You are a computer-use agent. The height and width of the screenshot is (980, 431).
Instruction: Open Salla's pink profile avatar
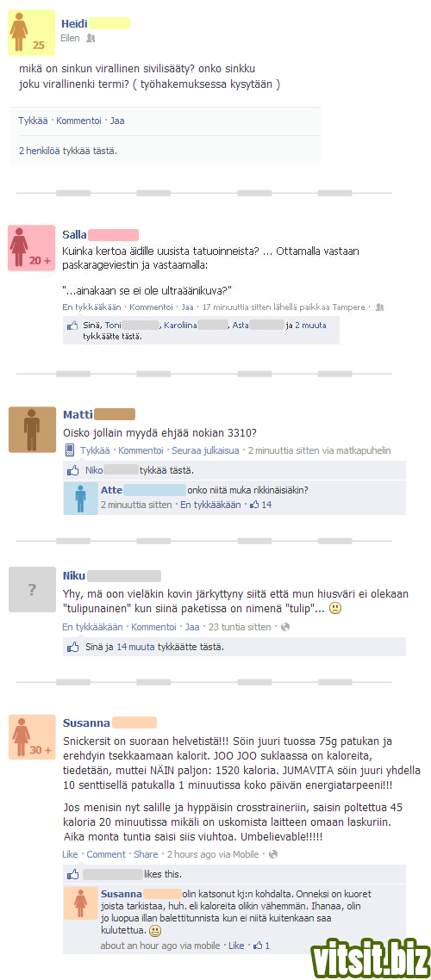click(31, 248)
